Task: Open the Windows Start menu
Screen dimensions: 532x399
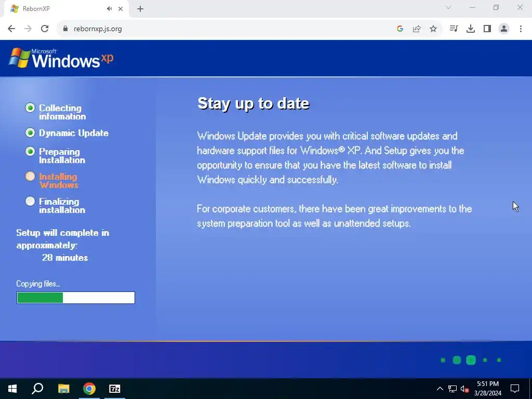Action: click(12, 389)
